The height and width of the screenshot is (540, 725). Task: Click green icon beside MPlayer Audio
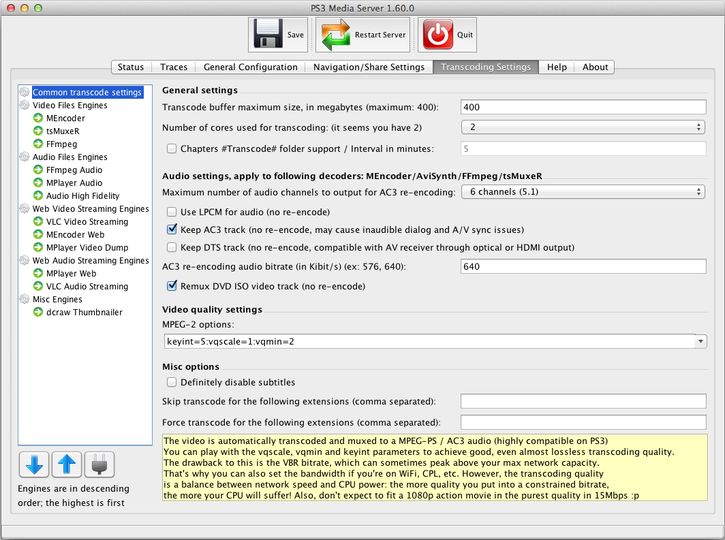point(38,183)
